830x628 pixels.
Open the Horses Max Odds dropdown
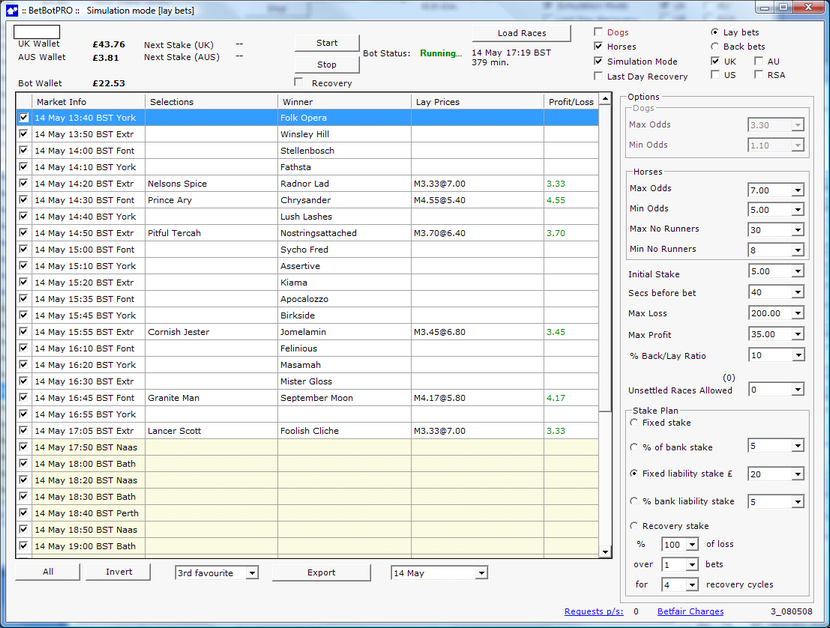click(x=798, y=190)
